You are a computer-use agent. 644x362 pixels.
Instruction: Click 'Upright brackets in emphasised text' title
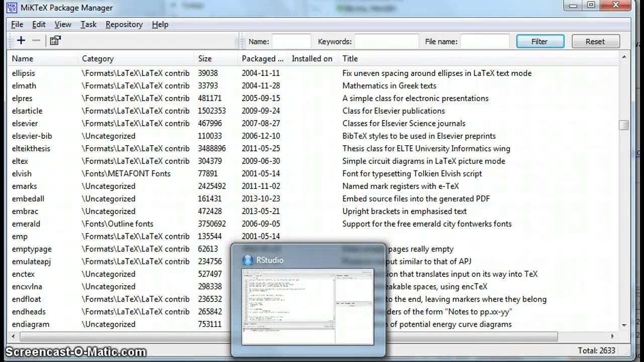[x=405, y=211]
